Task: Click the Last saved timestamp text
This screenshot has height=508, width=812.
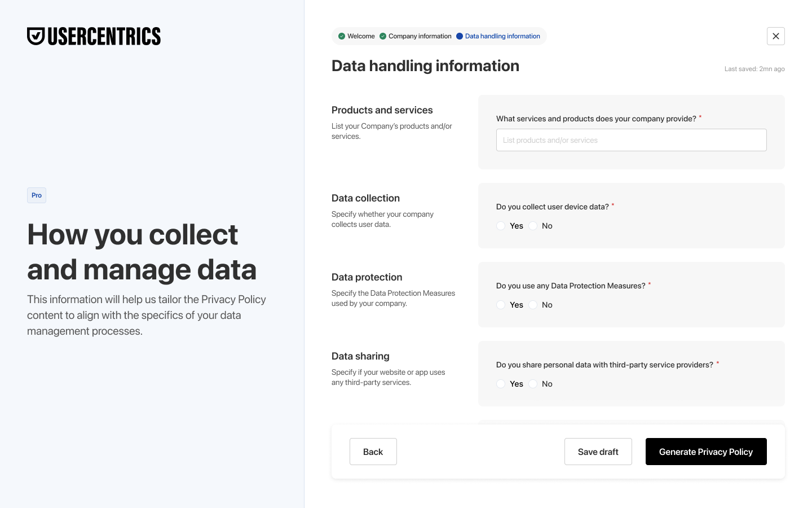Action: point(754,69)
